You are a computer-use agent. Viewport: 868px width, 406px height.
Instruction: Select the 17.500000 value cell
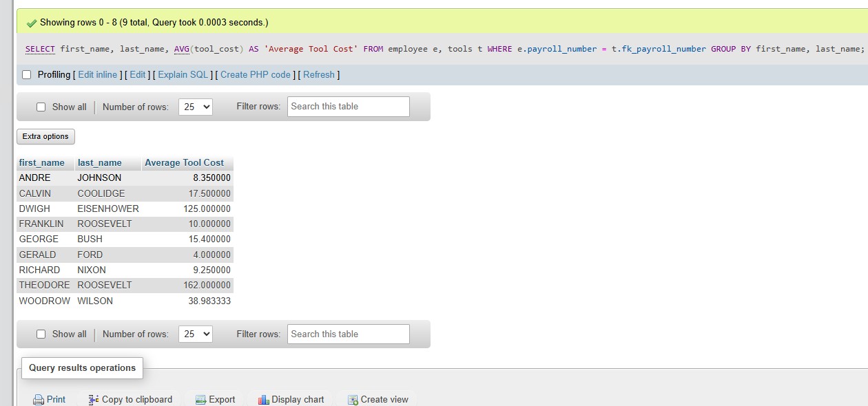coord(188,193)
